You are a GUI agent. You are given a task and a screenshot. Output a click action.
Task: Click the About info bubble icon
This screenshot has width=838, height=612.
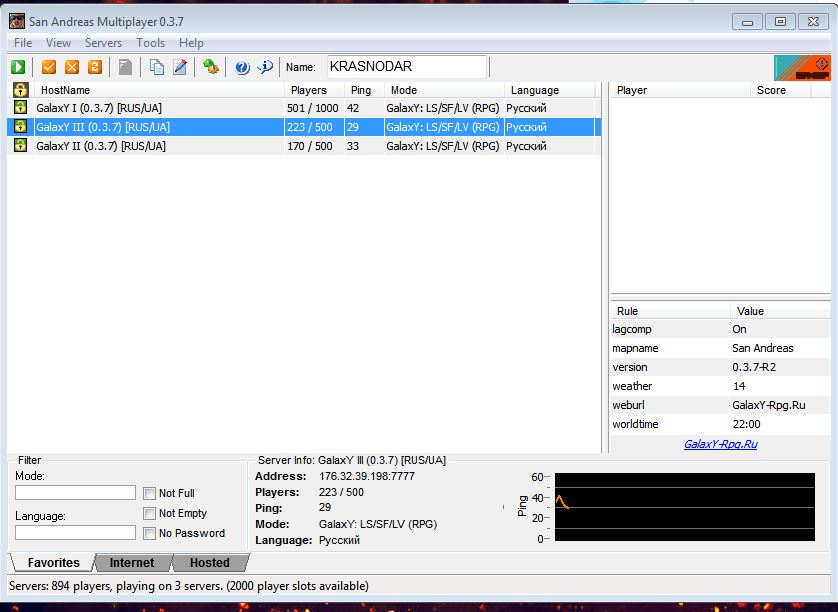(265, 67)
